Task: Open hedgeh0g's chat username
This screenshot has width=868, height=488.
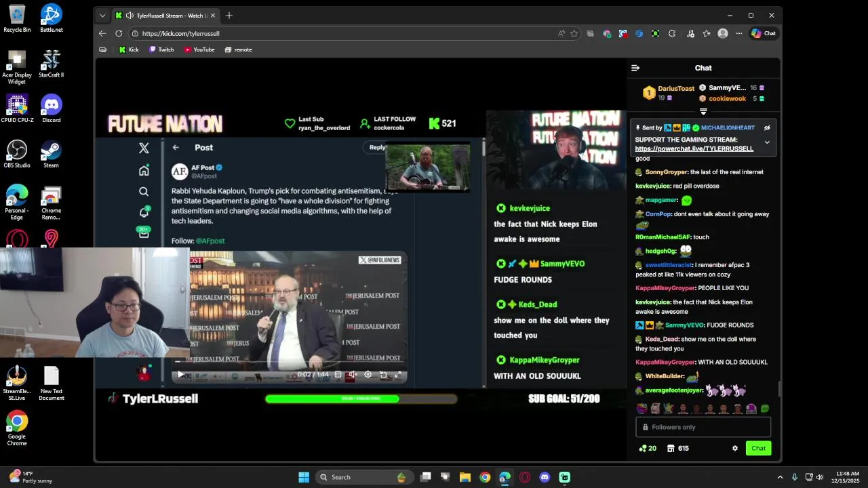Action: click(x=660, y=251)
